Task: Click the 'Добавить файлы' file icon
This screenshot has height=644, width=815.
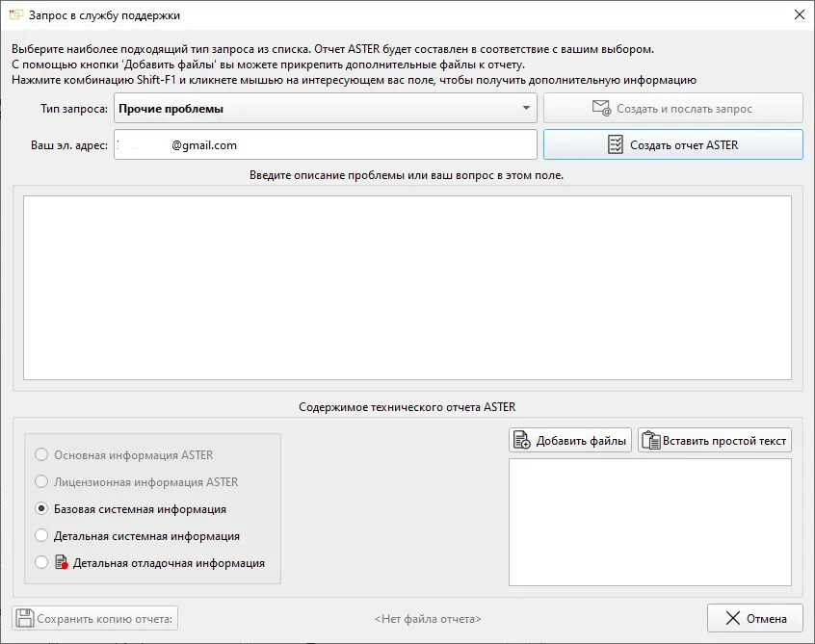Action: [x=522, y=441]
